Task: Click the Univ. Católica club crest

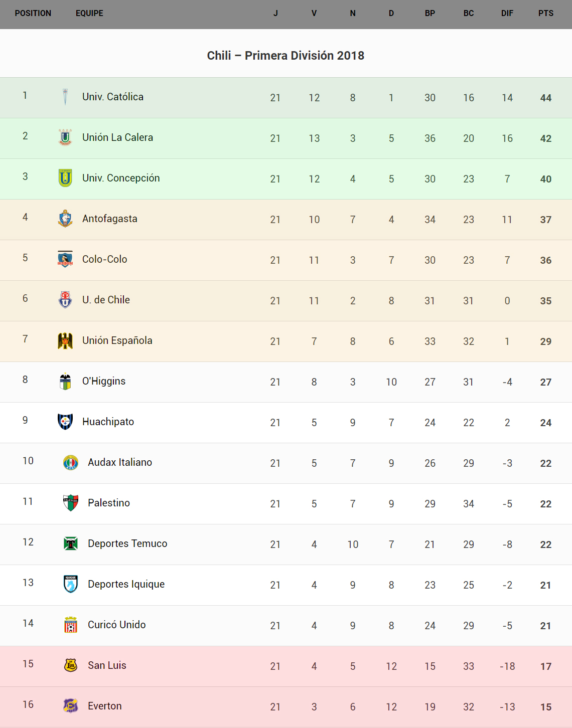Action: (x=65, y=97)
